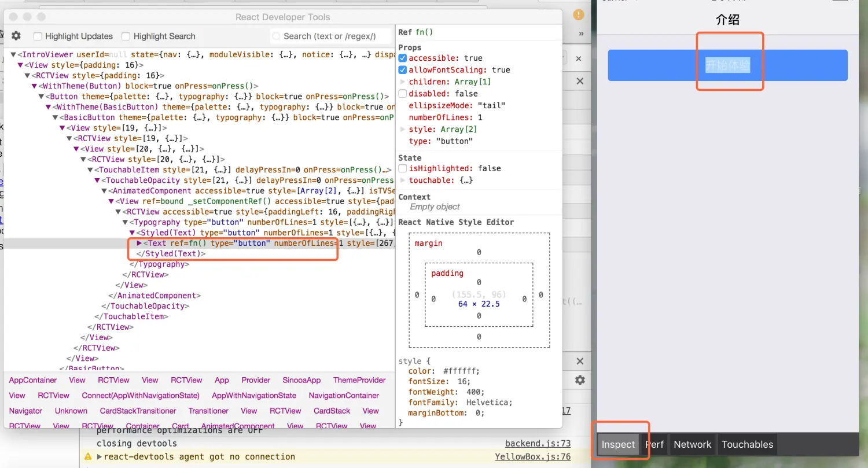Select Transitioner in the breadcrumb
This screenshot has height=468, width=868.
[208, 411]
